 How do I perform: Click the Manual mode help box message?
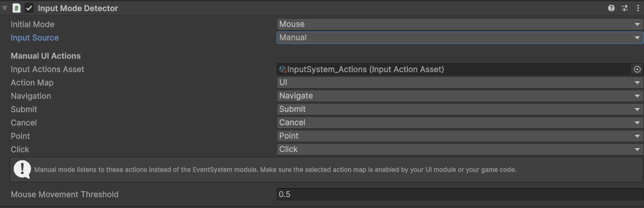[x=275, y=170]
